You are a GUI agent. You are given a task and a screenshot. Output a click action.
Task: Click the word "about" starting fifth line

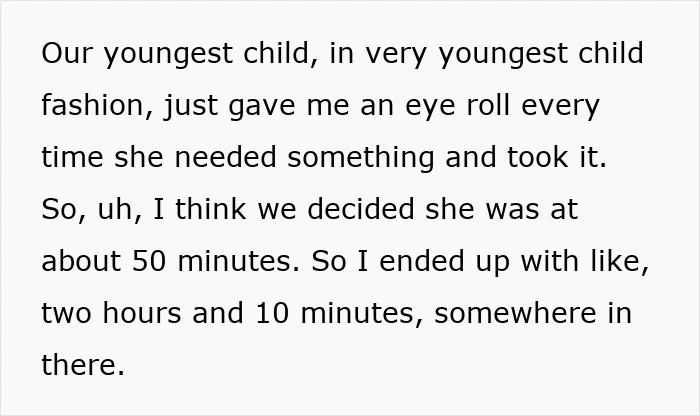click(81, 261)
